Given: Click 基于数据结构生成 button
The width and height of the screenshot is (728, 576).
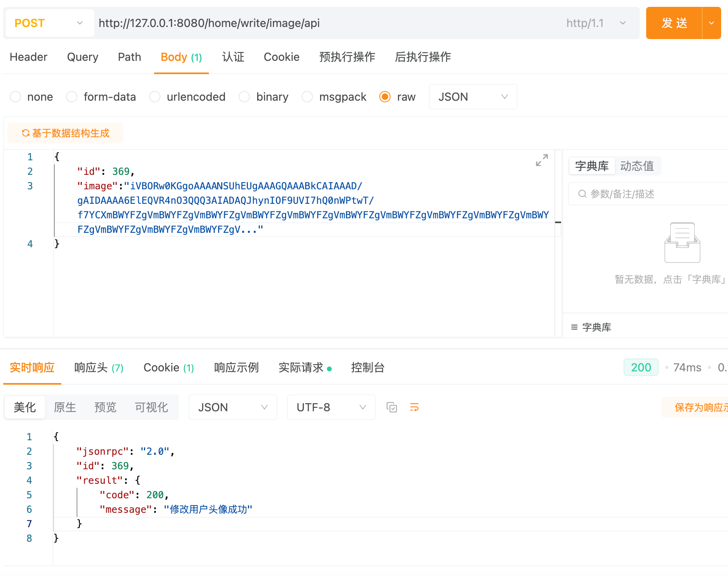Looking at the screenshot, I should coord(65,133).
